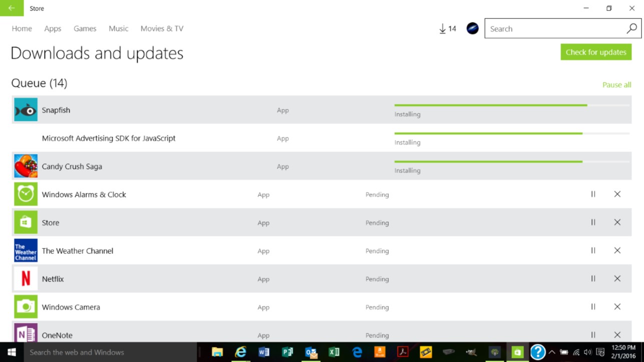This screenshot has height=362, width=644.
Task: Show hidden system tray icons
Action: point(552,352)
